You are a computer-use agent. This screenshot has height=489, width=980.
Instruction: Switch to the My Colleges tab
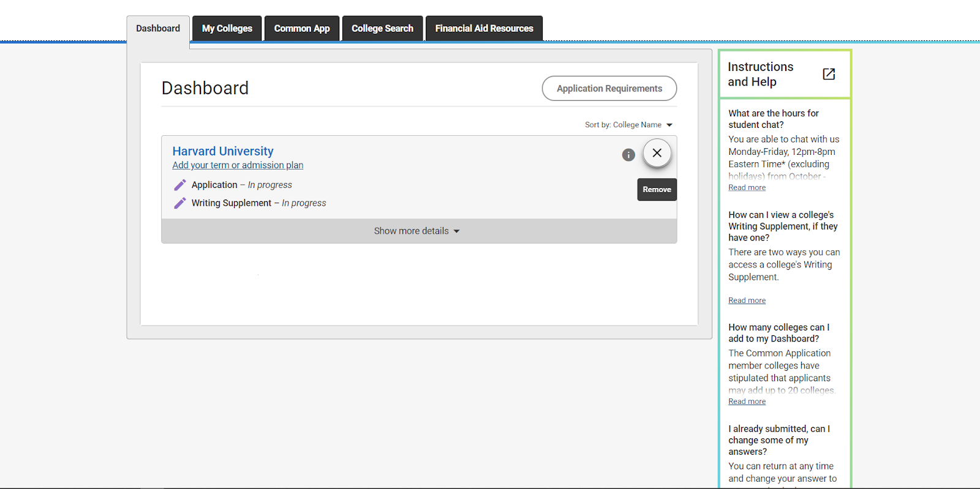[227, 29]
